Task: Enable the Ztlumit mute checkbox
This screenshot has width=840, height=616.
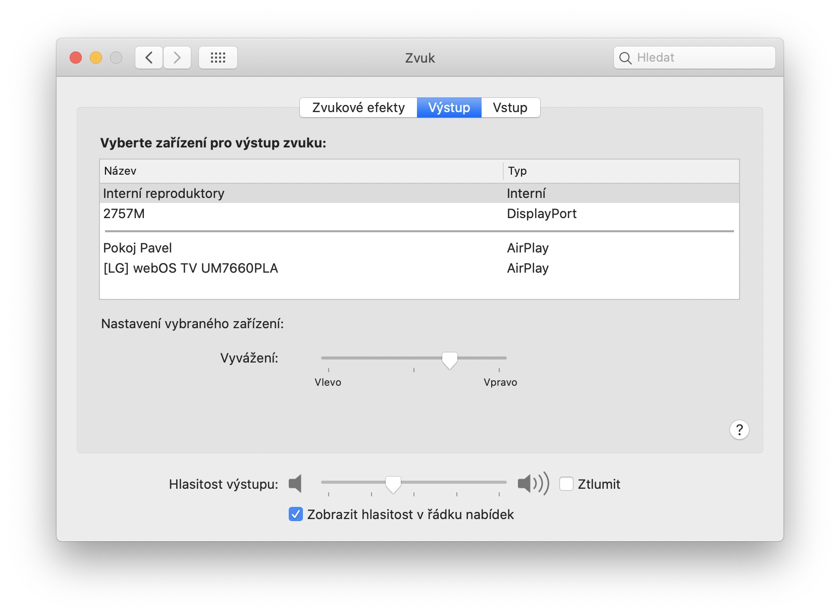Action: (566, 484)
